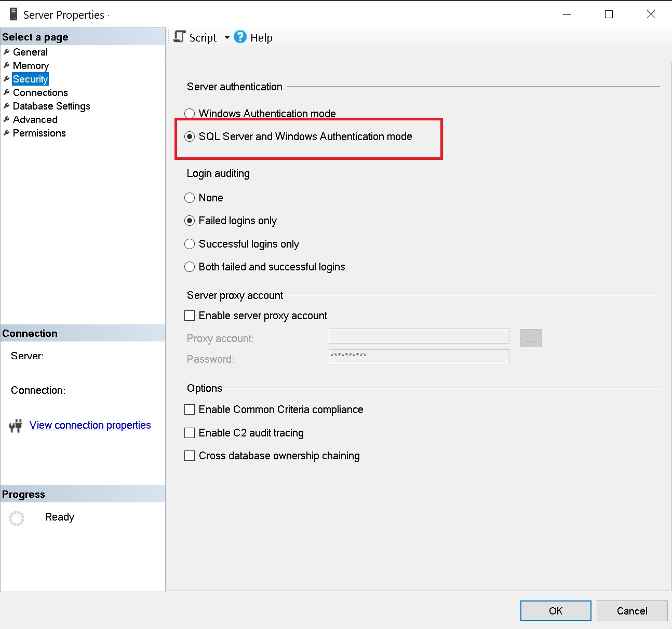Select Windows Authentication mode
This screenshot has width=672, height=629.
point(190,114)
